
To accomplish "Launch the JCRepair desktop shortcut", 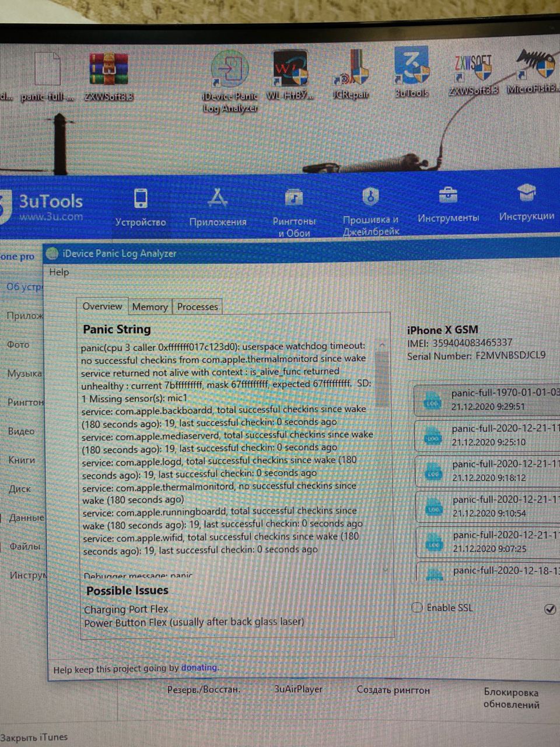I will (351, 74).
